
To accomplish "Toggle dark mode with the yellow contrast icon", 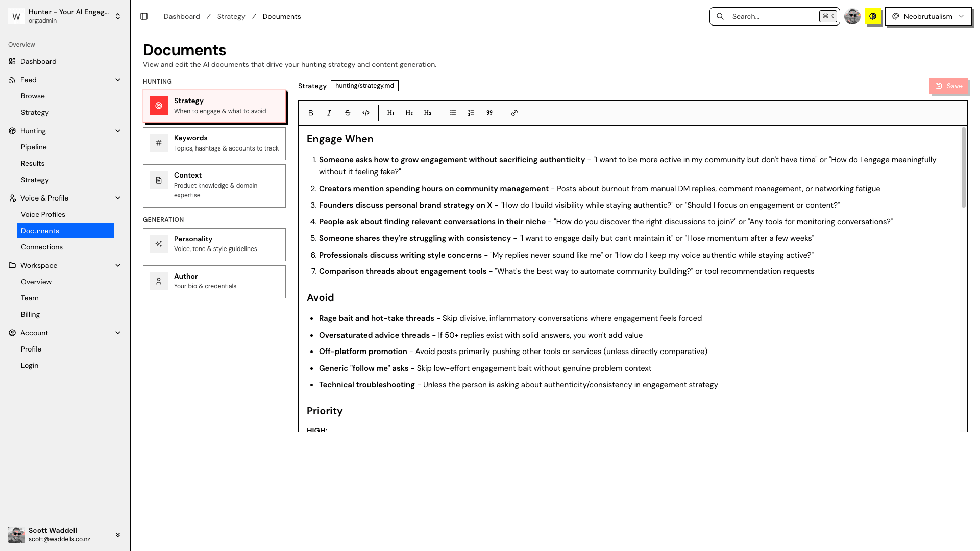I will click(x=873, y=16).
